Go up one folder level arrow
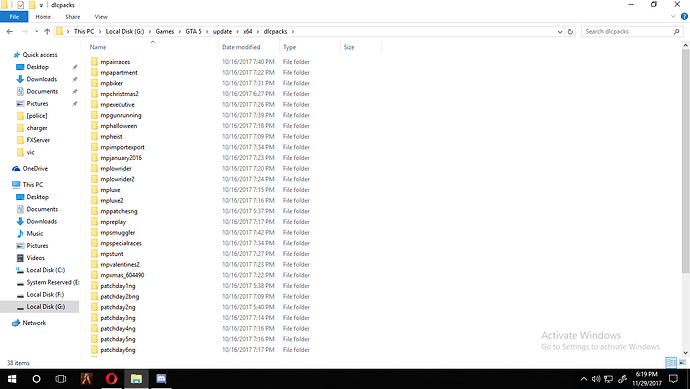The width and height of the screenshot is (690, 389). pos(47,32)
